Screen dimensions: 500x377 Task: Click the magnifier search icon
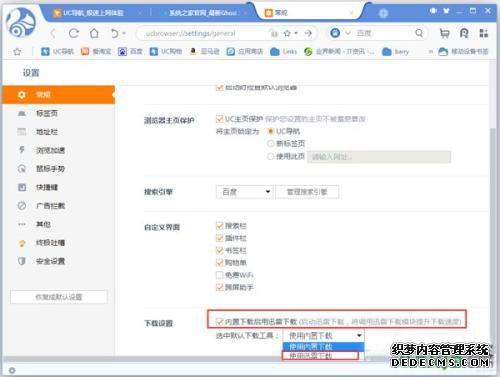tap(419, 33)
